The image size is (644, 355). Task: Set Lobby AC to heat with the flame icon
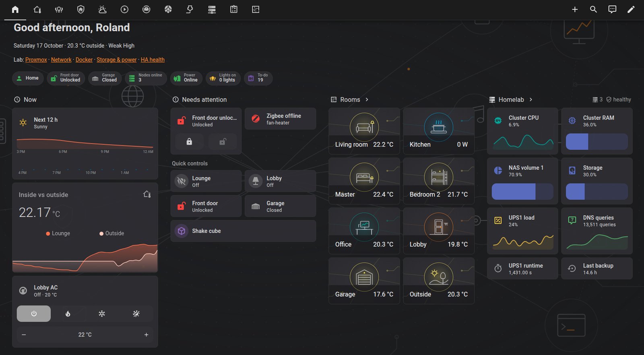tap(68, 314)
